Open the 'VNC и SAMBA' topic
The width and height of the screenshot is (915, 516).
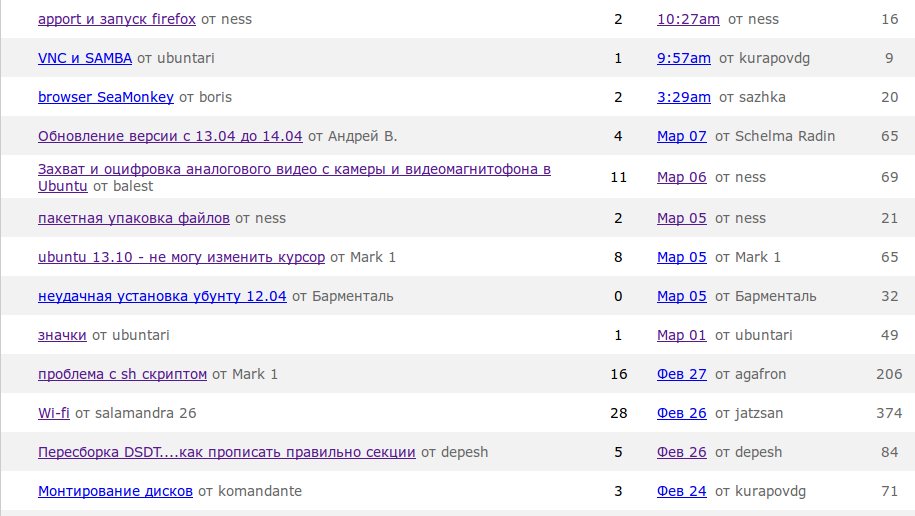85,58
